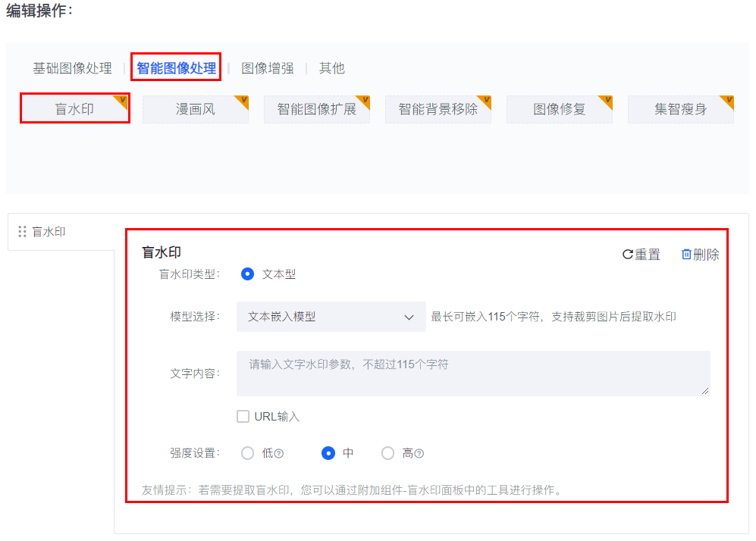This screenshot has height=541, width=756.
Task: Add the 智能背景移除 operation
Action: click(x=438, y=109)
